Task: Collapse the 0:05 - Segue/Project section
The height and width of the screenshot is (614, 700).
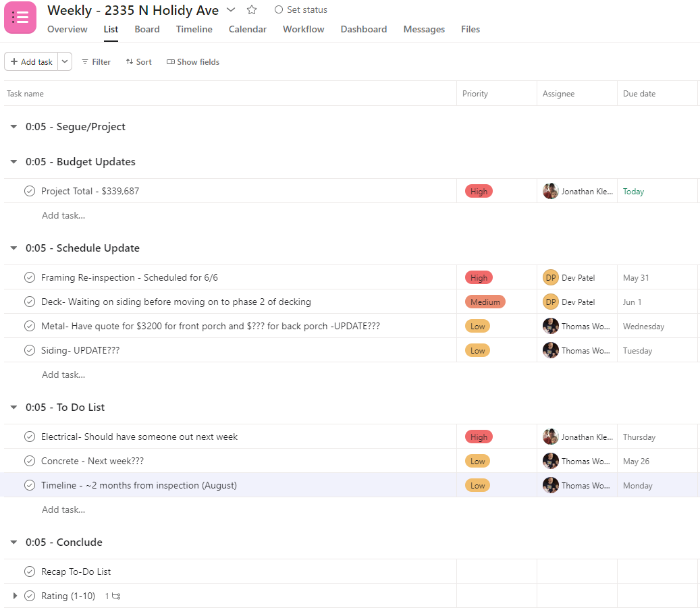Action: coord(14,127)
